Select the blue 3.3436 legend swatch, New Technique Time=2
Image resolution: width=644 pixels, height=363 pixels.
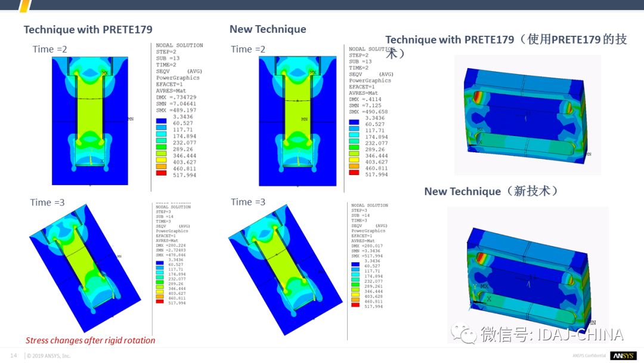pos(354,122)
